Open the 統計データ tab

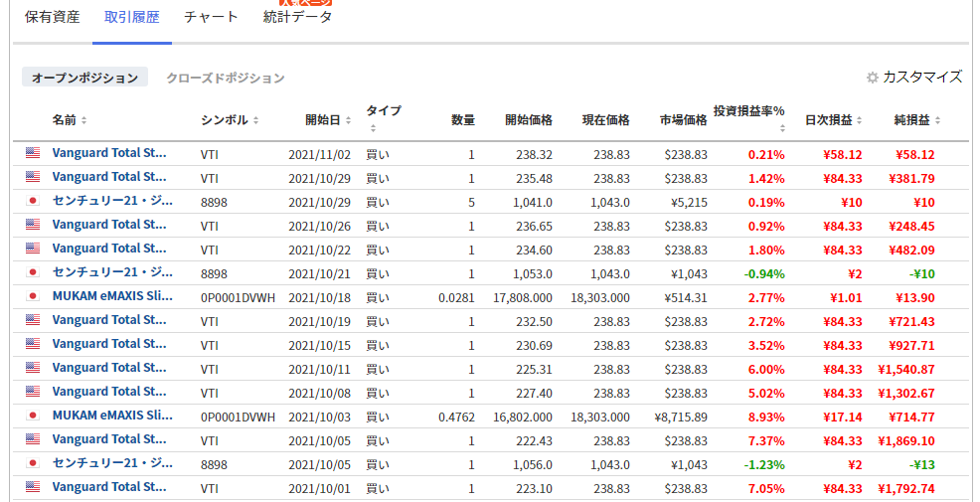point(297,17)
